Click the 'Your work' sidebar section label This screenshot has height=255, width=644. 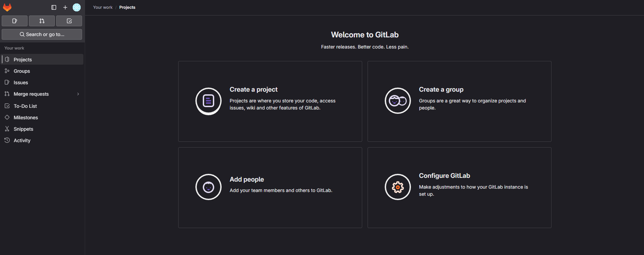click(x=14, y=48)
